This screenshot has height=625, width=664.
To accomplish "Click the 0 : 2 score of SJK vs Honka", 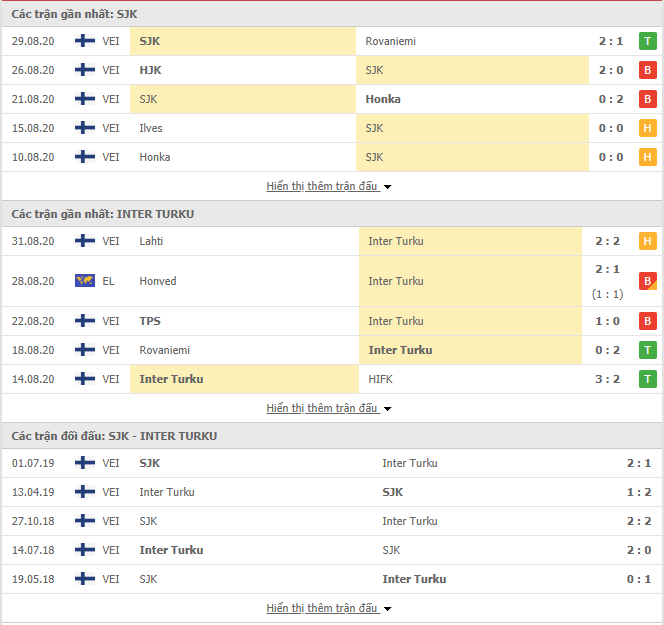I will (x=611, y=99).
